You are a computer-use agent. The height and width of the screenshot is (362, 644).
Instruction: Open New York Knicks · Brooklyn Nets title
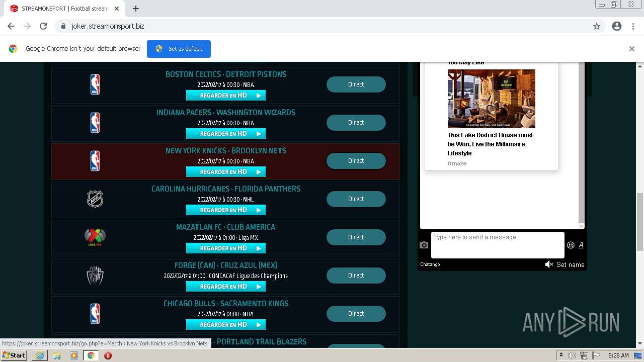click(226, 151)
